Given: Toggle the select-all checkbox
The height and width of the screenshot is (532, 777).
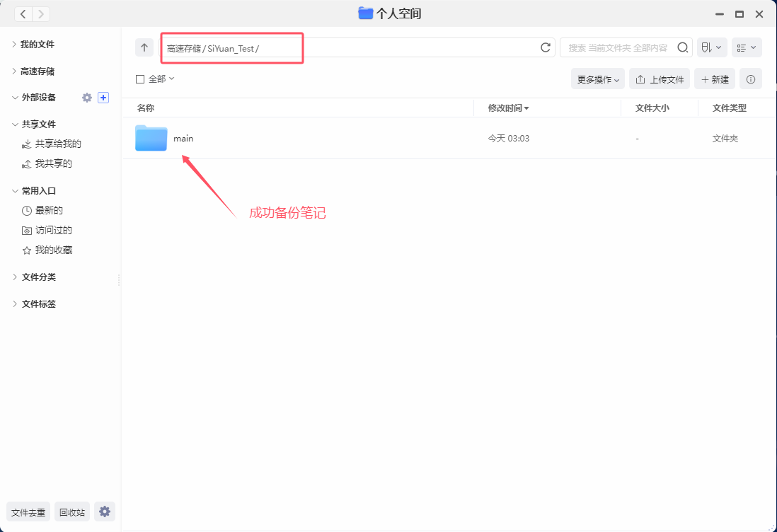Looking at the screenshot, I should [x=140, y=79].
